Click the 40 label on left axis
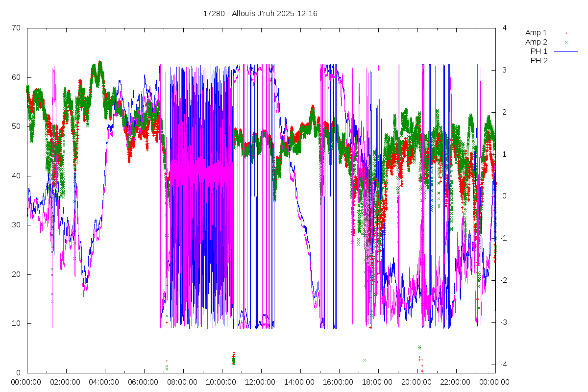 (x=17, y=176)
